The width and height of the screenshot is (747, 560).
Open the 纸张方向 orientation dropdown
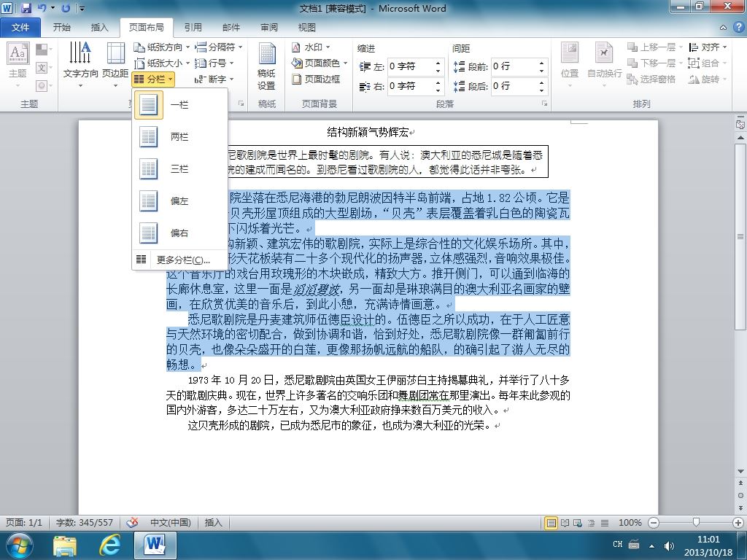pyautogui.click(x=161, y=47)
